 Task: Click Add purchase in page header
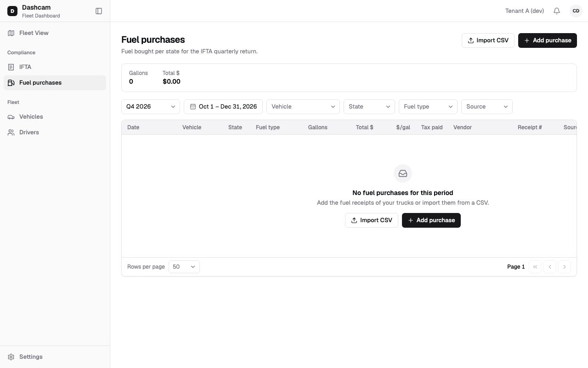click(548, 40)
